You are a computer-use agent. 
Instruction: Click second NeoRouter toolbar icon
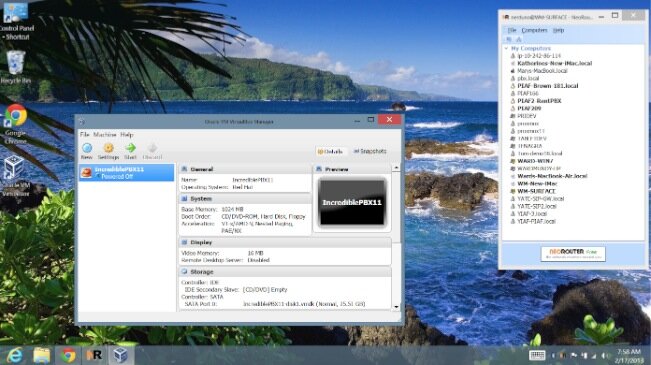(x=519, y=39)
